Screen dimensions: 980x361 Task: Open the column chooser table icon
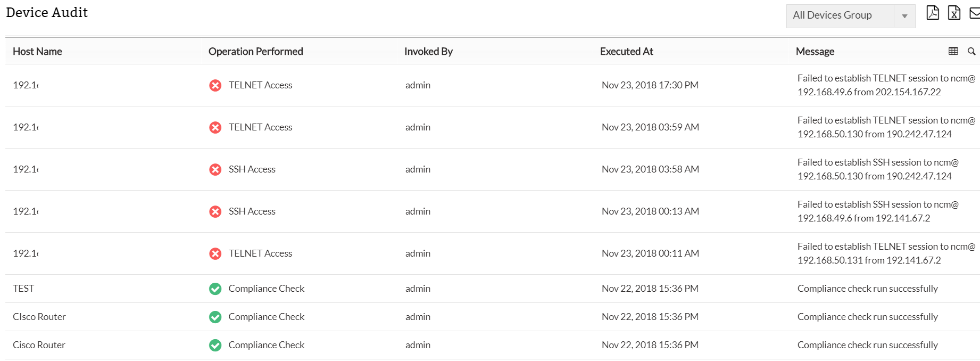pos(953,51)
